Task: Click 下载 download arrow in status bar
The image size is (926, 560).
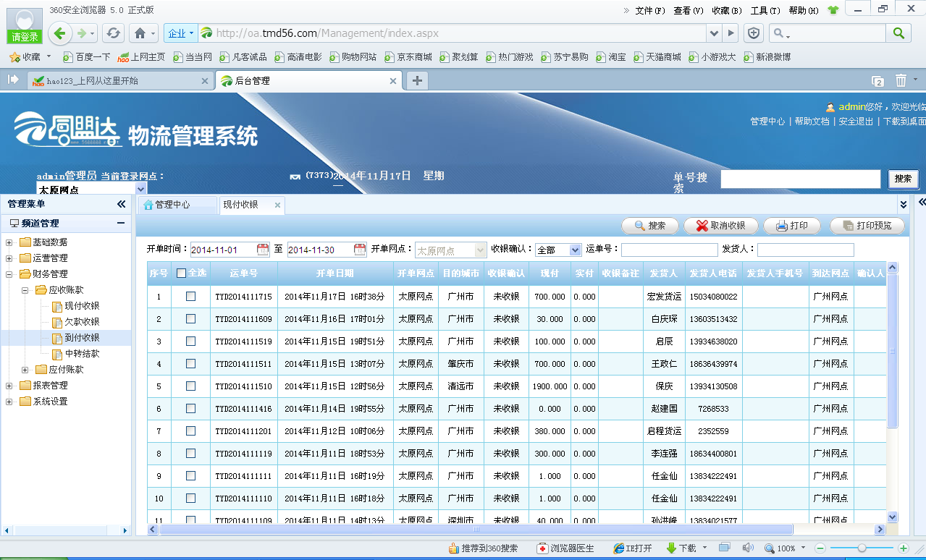Action: [x=670, y=548]
